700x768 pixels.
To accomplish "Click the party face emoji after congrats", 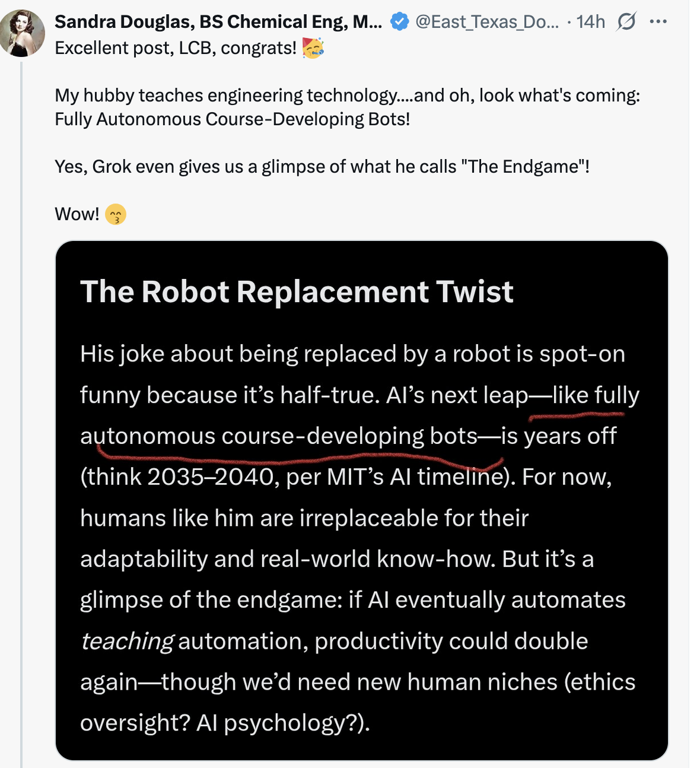I will click(313, 48).
